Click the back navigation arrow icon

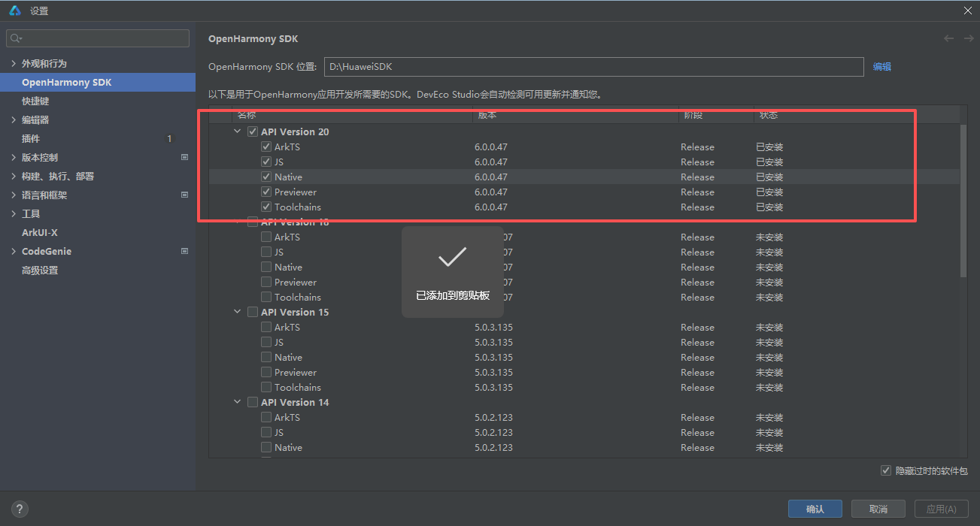click(x=948, y=38)
